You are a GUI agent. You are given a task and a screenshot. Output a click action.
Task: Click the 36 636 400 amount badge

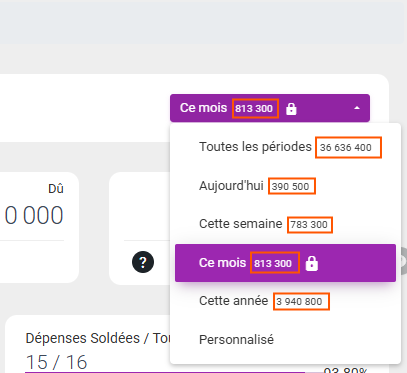(x=348, y=147)
